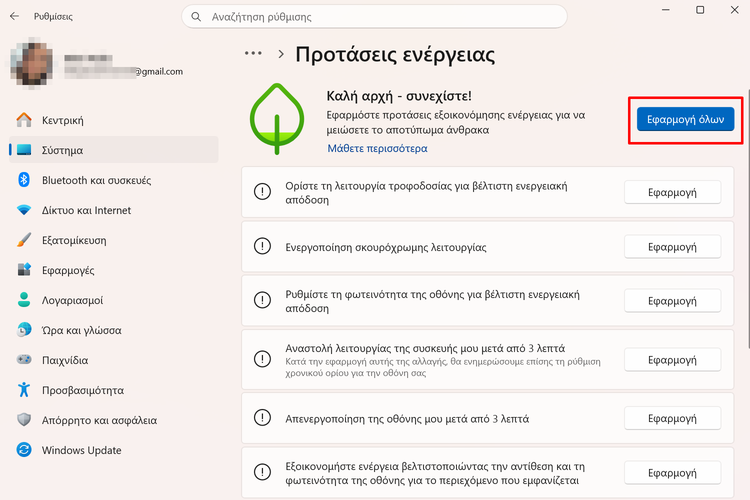Apply the dark mode recommendation
Screen dimensions: 750x500
click(x=671, y=246)
